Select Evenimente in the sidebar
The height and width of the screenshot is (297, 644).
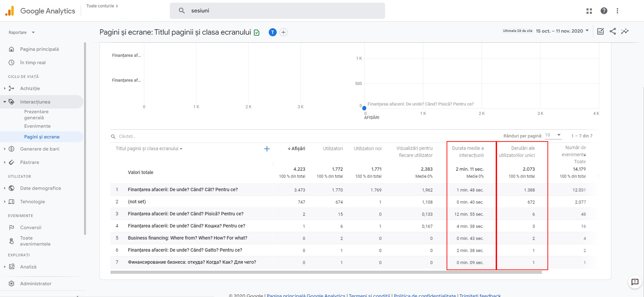pos(37,126)
